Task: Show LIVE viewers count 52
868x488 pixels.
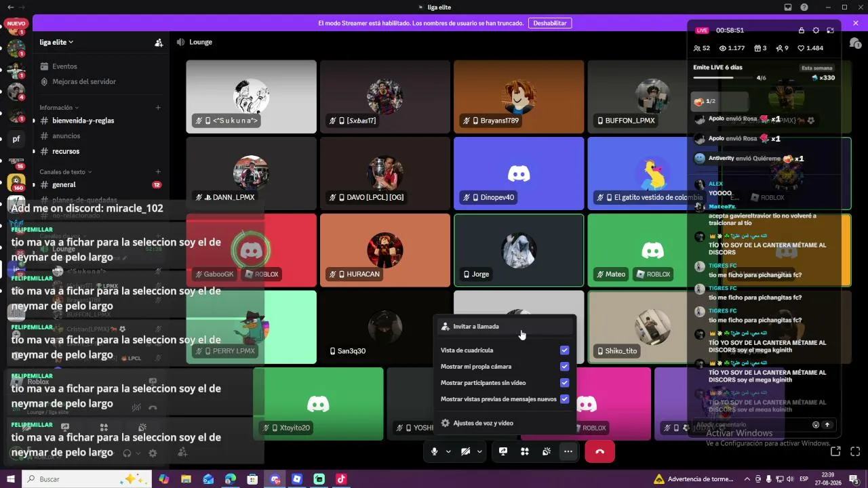Action: tap(702, 48)
